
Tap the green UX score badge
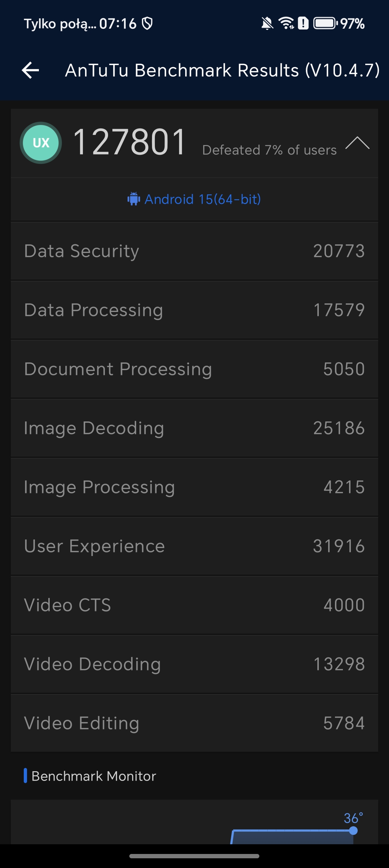pos(41,143)
